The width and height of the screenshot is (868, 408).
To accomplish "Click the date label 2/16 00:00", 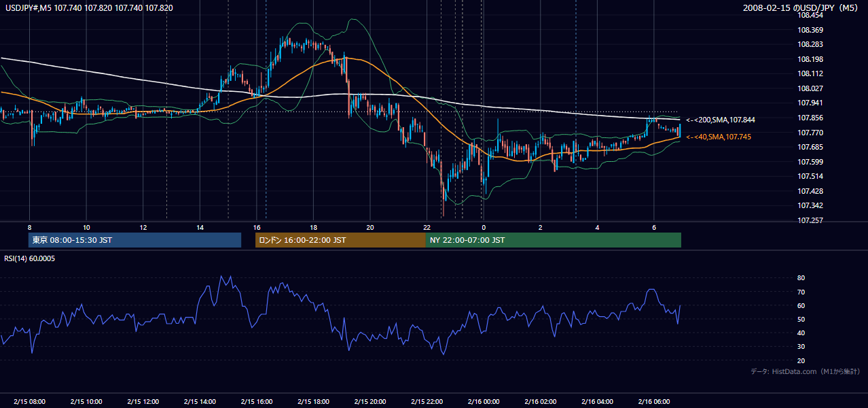I will [x=484, y=402].
